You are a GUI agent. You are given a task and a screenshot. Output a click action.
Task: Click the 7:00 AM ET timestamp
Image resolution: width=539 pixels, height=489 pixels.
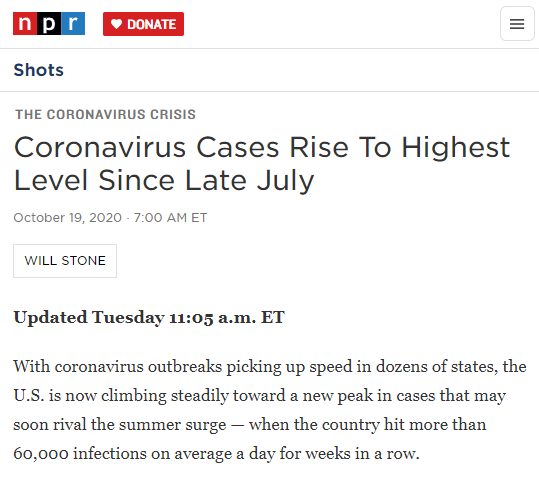(170, 218)
